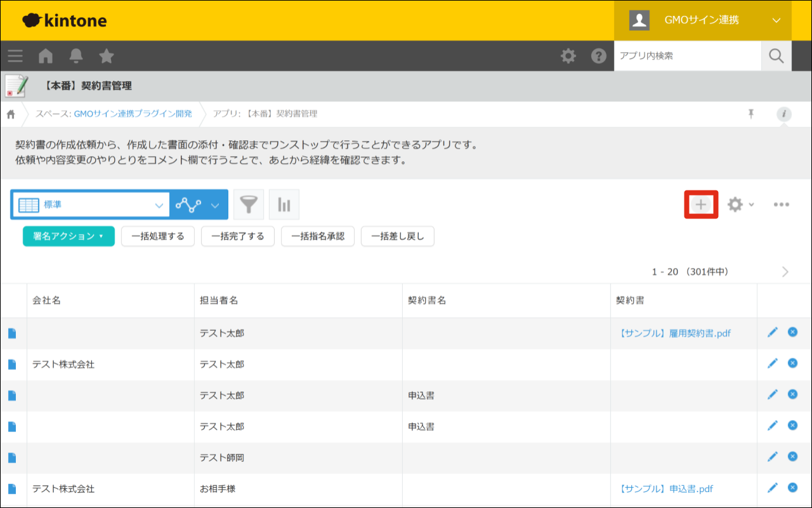Open the GMOサイン連携 account dropdown

[703, 20]
